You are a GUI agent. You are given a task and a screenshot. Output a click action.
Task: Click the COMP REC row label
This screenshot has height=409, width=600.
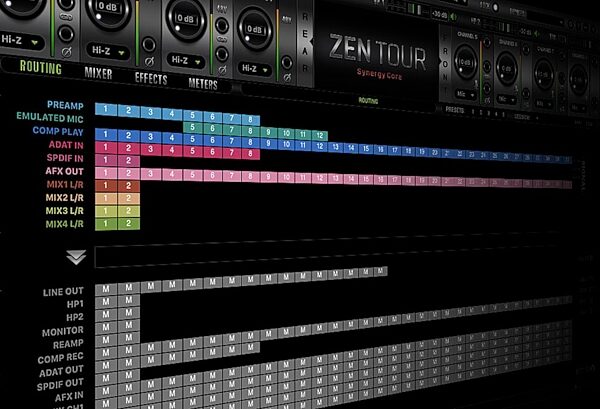coord(60,358)
